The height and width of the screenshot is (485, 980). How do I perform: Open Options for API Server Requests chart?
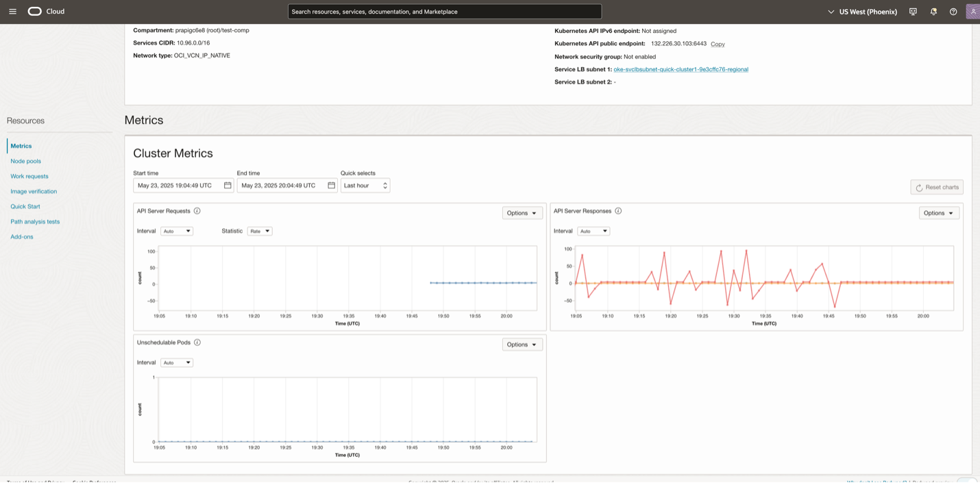pos(522,212)
